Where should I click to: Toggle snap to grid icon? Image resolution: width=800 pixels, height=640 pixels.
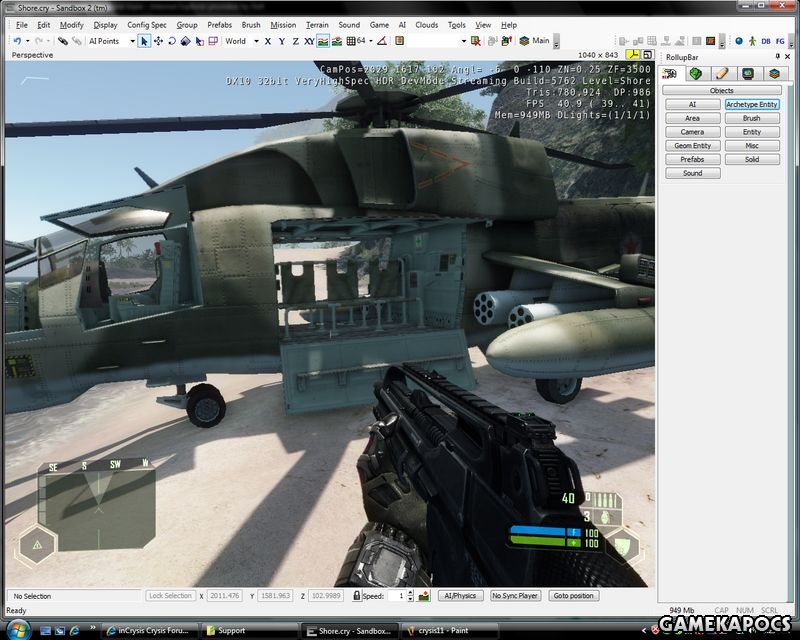click(351, 41)
